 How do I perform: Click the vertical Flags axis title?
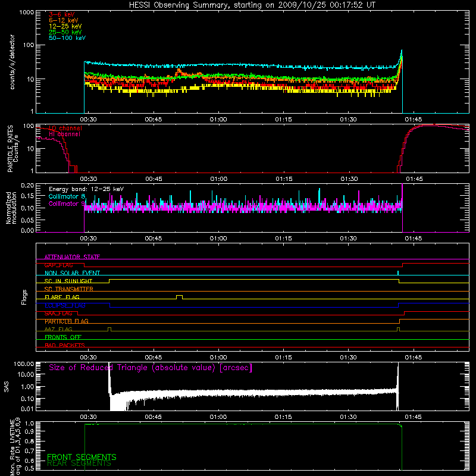(24, 297)
